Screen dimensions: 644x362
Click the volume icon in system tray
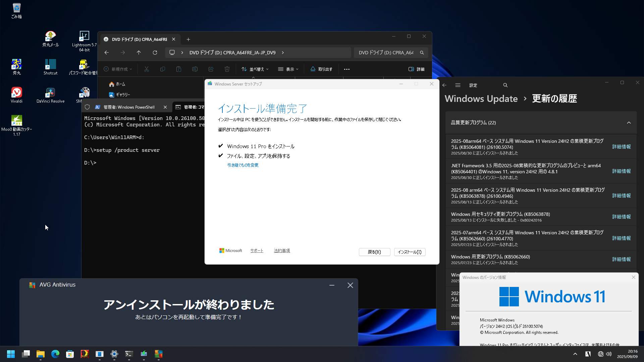click(609, 354)
